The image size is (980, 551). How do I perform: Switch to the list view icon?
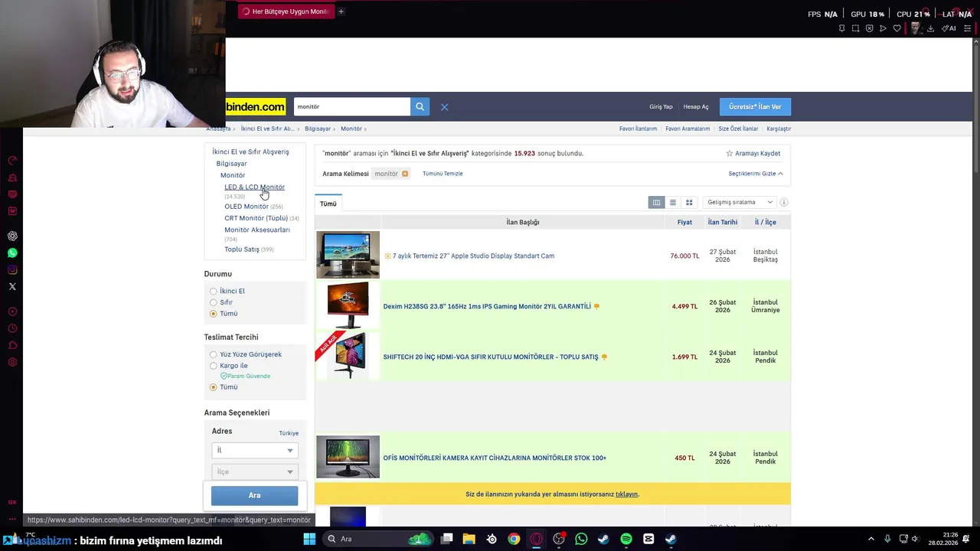673,203
